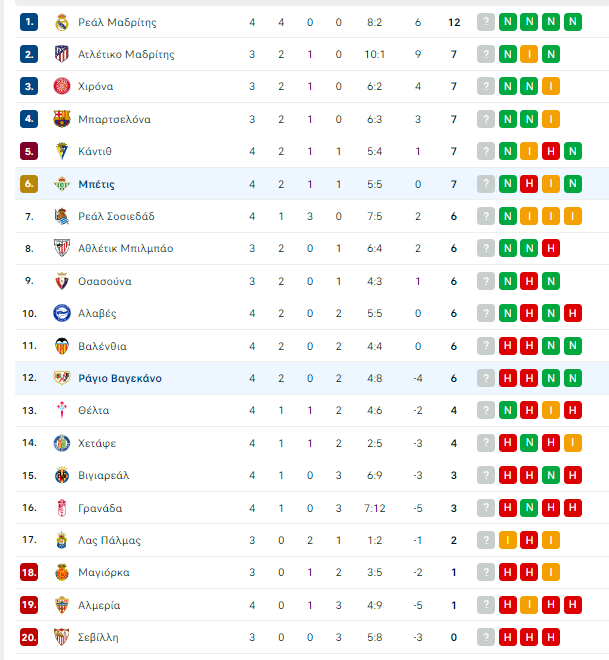Open the Ρεάλ Σοσιεδάδ team link

[x=116, y=216]
